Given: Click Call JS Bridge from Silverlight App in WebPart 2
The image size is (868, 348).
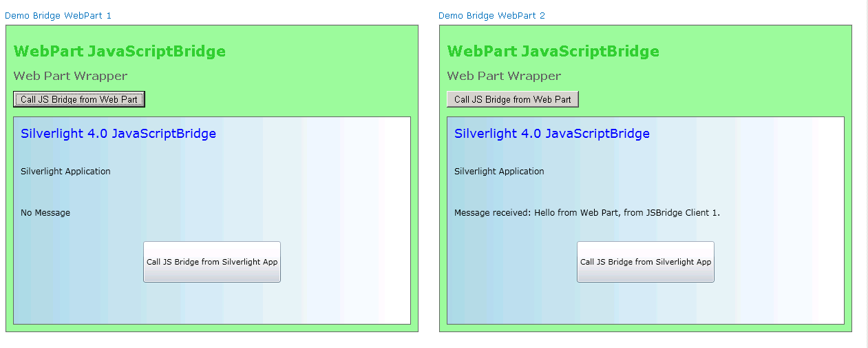Looking at the screenshot, I should [x=646, y=262].
